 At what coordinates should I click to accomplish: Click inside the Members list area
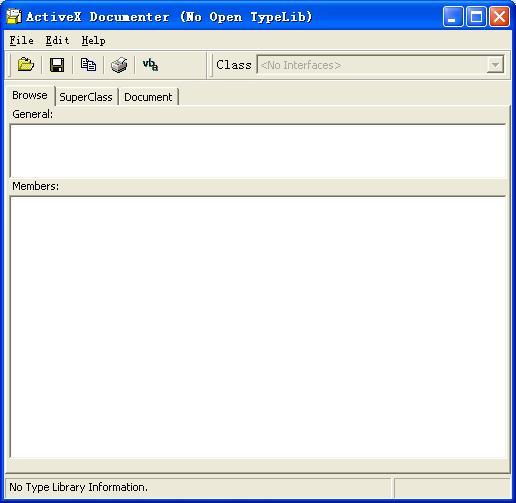258,327
